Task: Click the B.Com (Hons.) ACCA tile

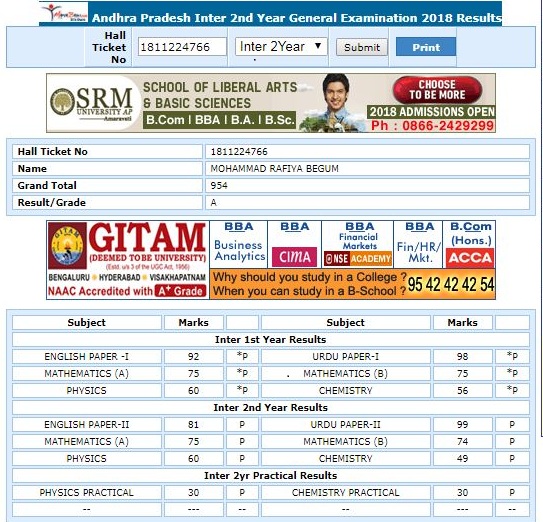Action: coord(470,244)
